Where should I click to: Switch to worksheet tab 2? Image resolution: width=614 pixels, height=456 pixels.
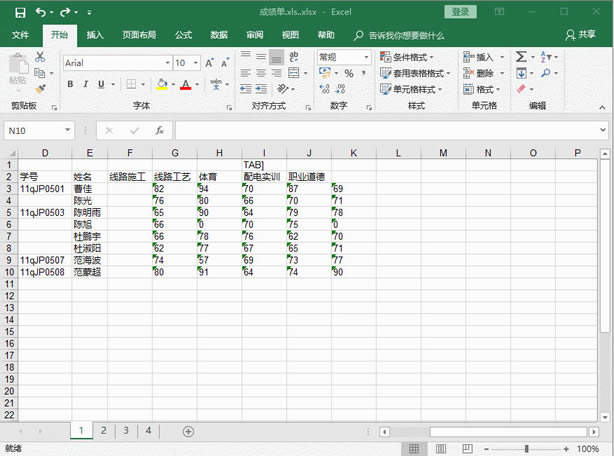click(102, 430)
